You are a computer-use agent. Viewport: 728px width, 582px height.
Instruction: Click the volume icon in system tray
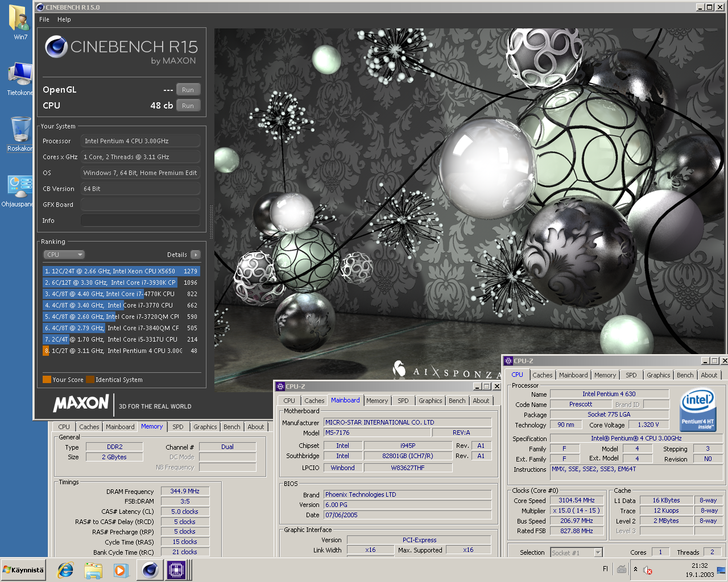point(648,569)
